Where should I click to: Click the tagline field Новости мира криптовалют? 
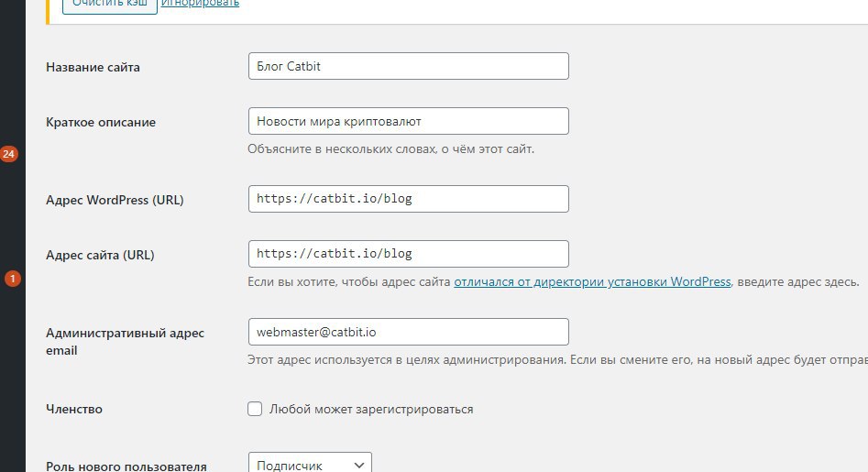(408, 121)
